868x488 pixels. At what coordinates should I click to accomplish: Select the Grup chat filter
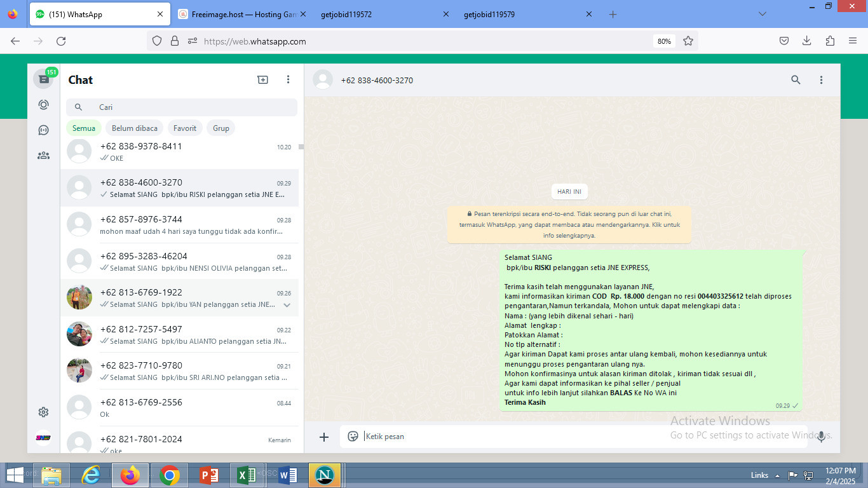click(x=221, y=128)
